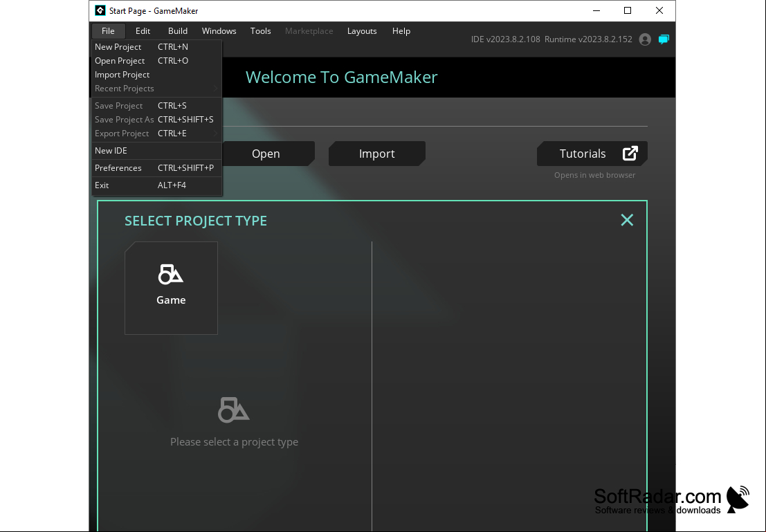Select the Game project type tile
Viewport: 766px width, 532px height.
coord(171,288)
